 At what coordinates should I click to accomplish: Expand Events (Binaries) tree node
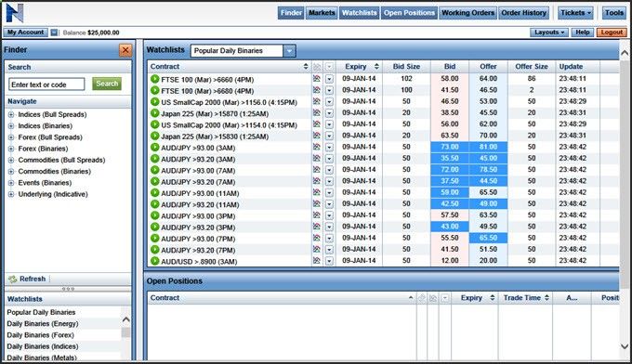[x=11, y=183]
